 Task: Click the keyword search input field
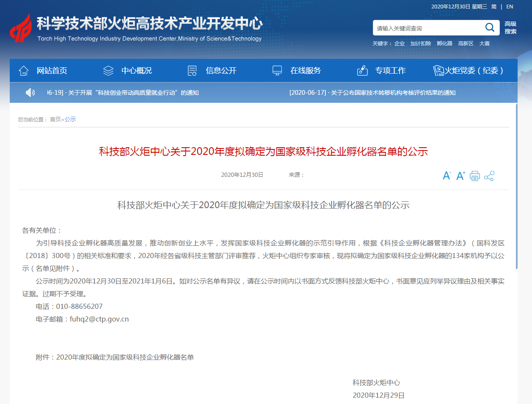tap(427, 28)
